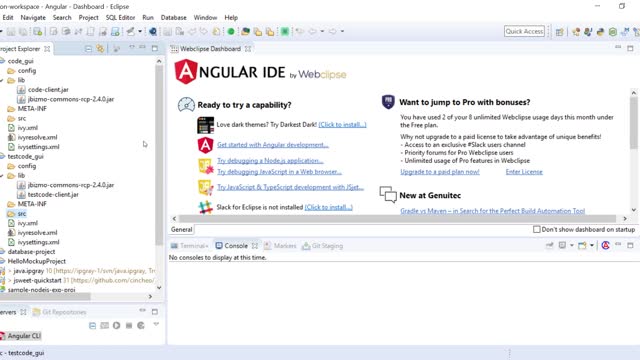Expand the java.ipgray project
This screenshot has width=640, height=360.
coord(10,271)
